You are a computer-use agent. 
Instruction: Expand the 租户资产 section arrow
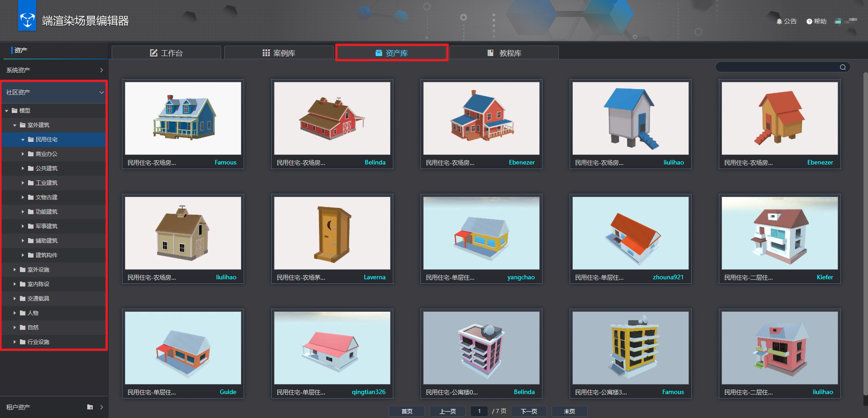pyautogui.click(x=101, y=407)
